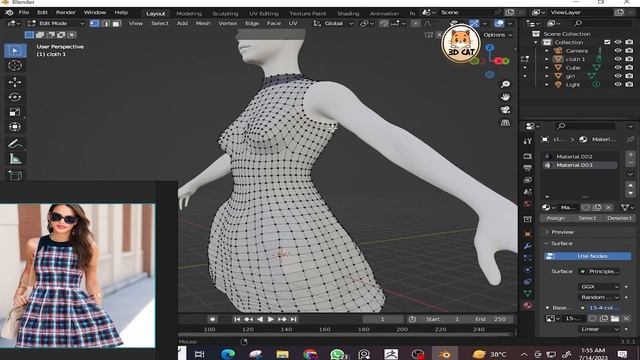Open Chrome from taskbar
This screenshot has height=360, width=640.
tap(310, 354)
